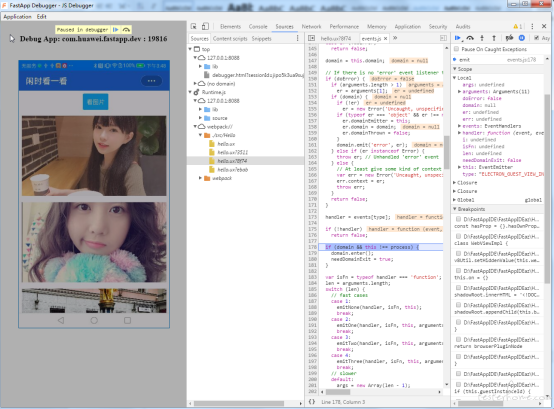Expand the Global scope entry

455,200
